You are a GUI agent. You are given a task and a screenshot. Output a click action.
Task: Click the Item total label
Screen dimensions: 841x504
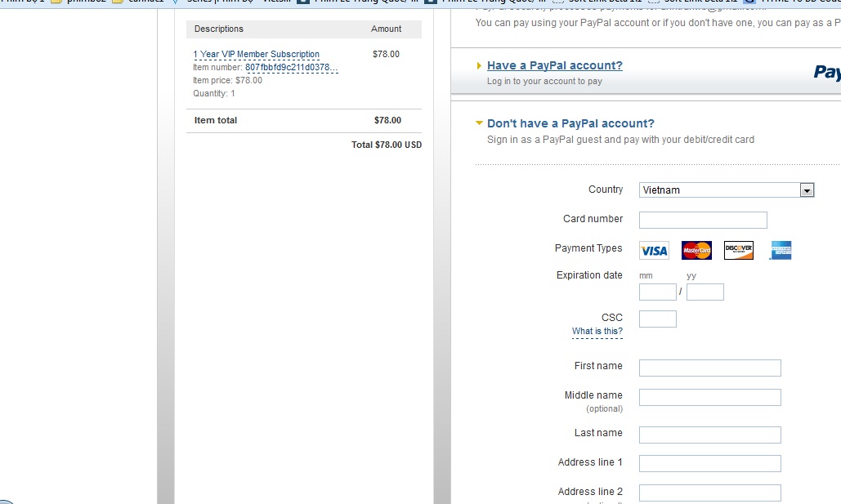coord(216,120)
